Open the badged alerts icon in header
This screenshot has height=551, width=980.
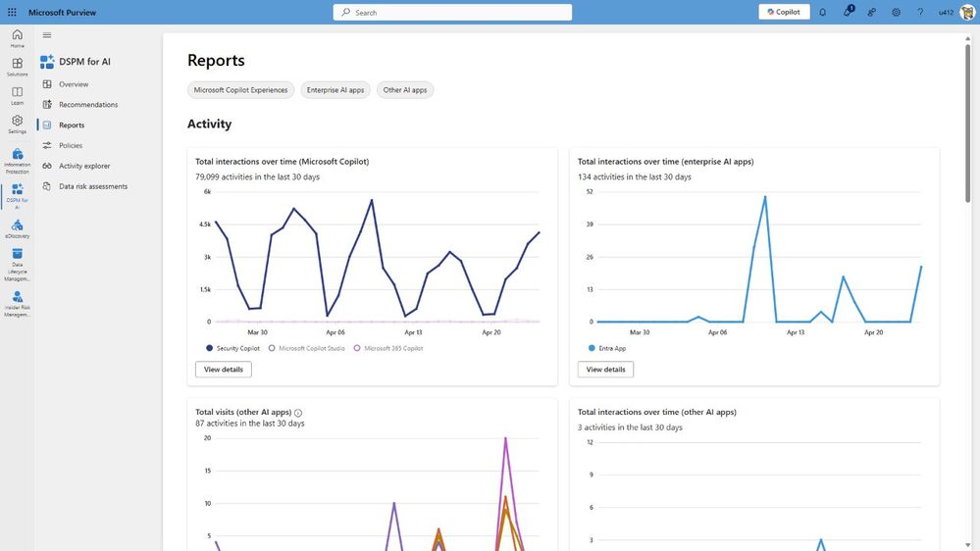848,11
